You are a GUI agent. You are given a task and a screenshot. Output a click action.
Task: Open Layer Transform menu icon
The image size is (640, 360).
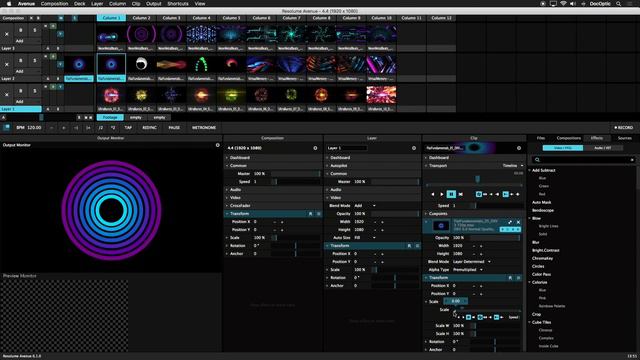point(418,246)
